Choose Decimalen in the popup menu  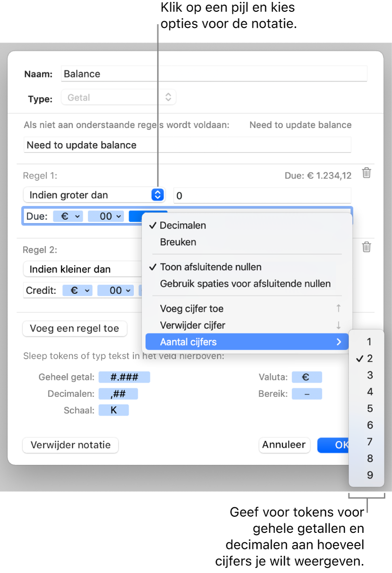[247, 225]
